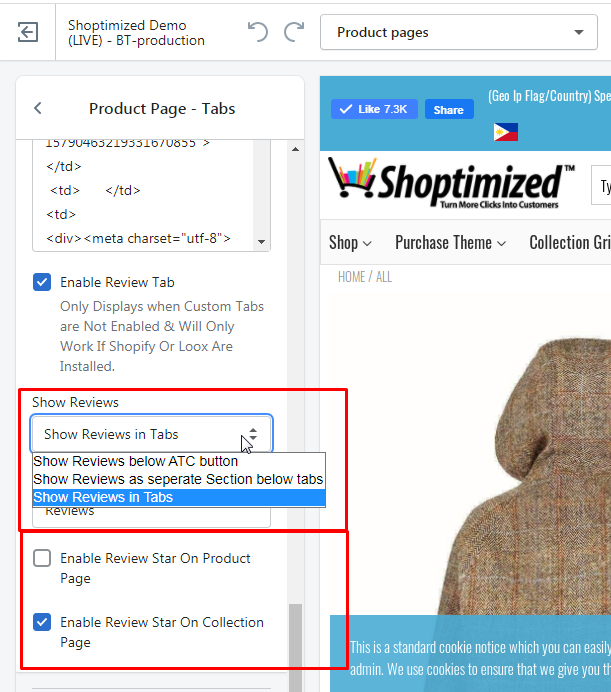Open the Collection Grid menu item
This screenshot has width=611, height=692.
570,243
